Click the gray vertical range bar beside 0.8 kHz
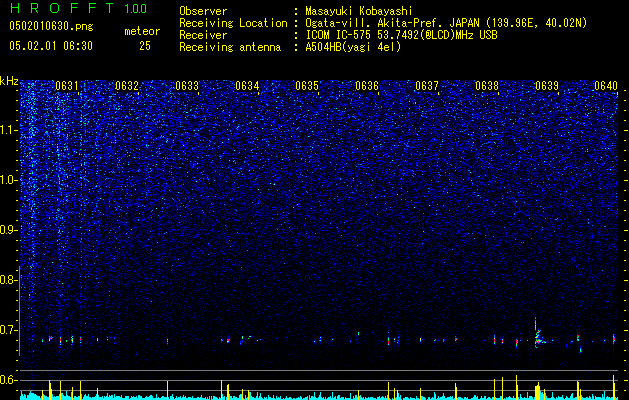 (20, 311)
